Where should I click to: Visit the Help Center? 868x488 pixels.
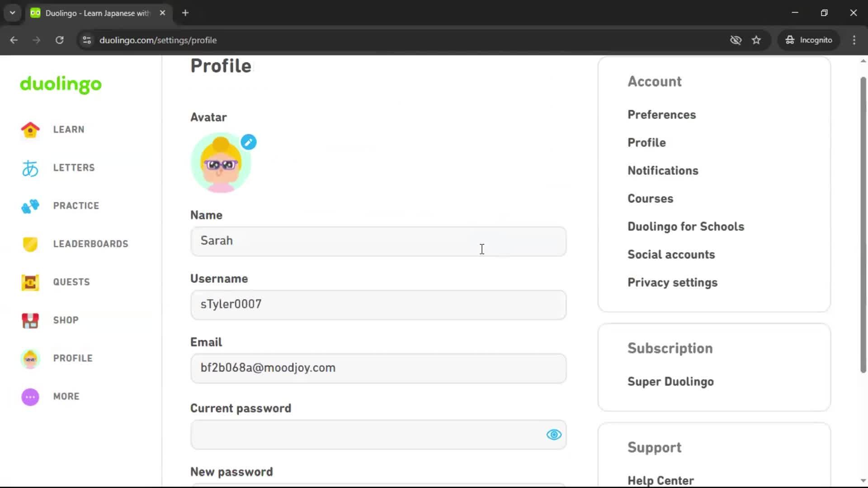coord(660,480)
